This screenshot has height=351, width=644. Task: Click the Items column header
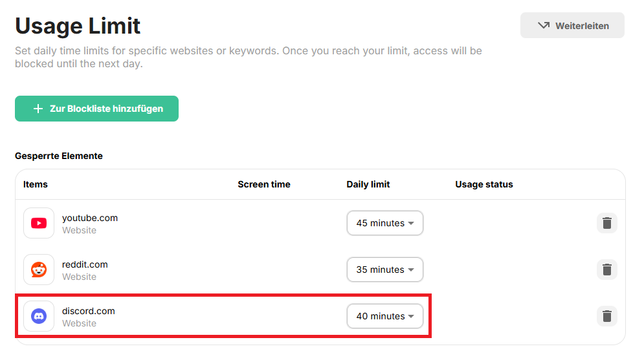(x=36, y=184)
